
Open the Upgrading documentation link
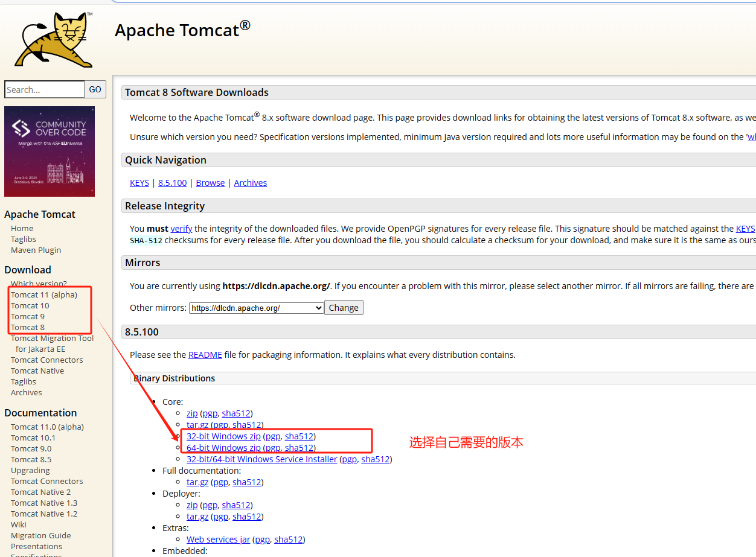click(30, 471)
